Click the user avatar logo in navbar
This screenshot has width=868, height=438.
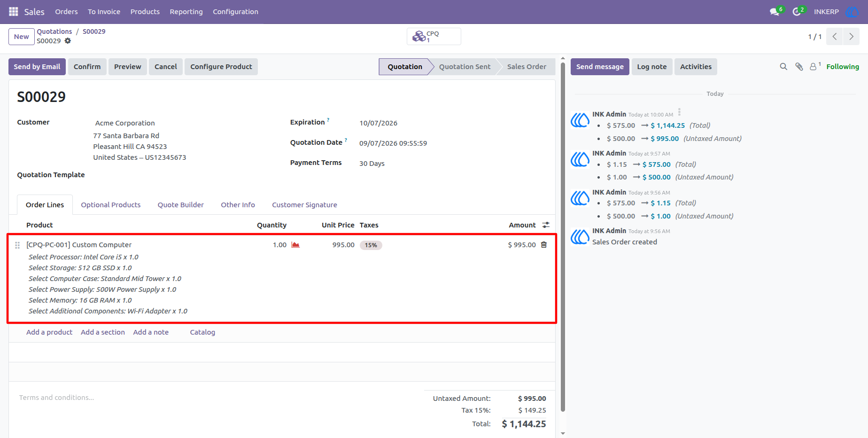pyautogui.click(x=852, y=12)
